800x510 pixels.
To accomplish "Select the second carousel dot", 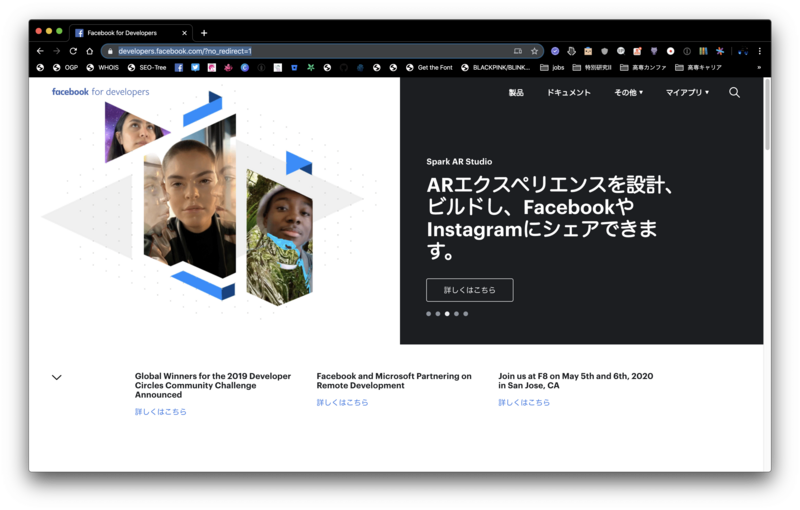I will point(438,314).
